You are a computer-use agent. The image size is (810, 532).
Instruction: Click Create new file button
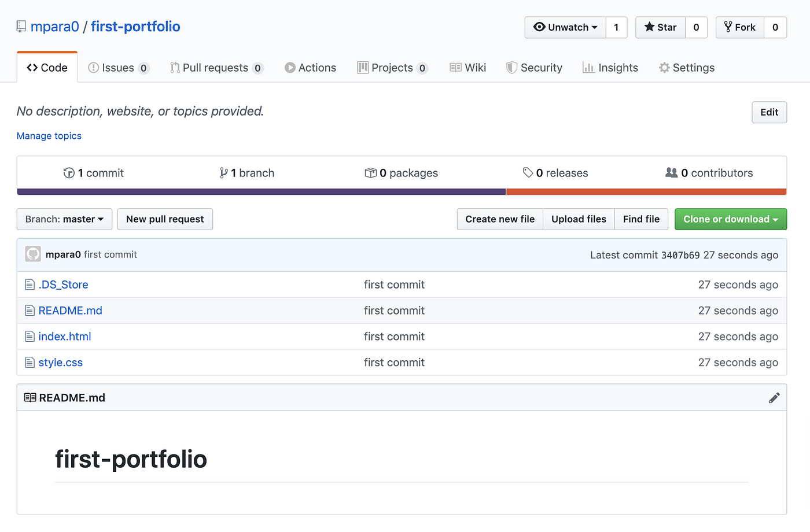point(500,219)
